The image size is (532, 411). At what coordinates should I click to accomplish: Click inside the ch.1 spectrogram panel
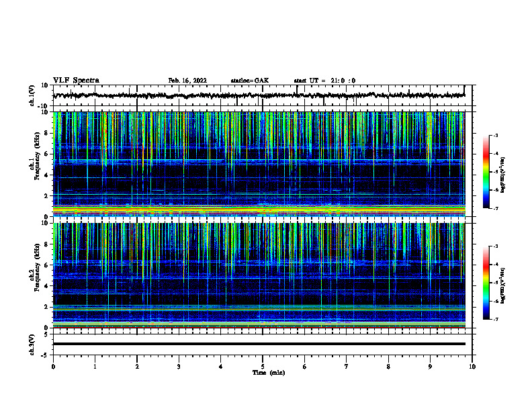tap(259, 164)
